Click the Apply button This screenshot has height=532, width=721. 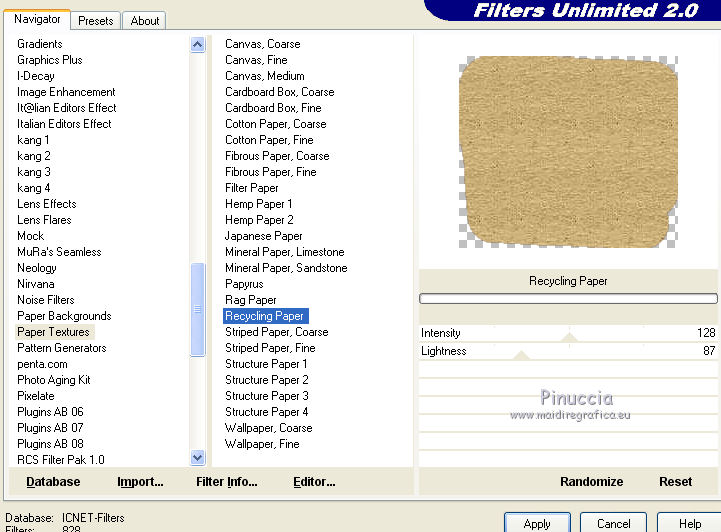point(537,523)
